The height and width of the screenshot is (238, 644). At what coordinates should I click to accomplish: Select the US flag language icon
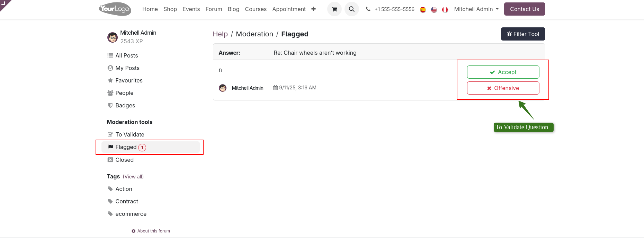tap(434, 10)
